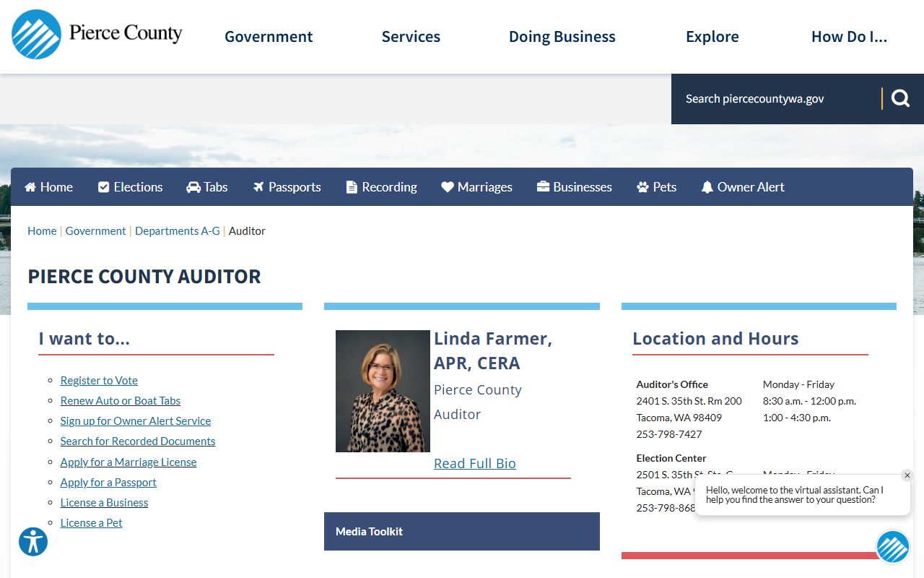Click the Home breadcrumb link
This screenshot has height=578, width=924.
point(42,231)
